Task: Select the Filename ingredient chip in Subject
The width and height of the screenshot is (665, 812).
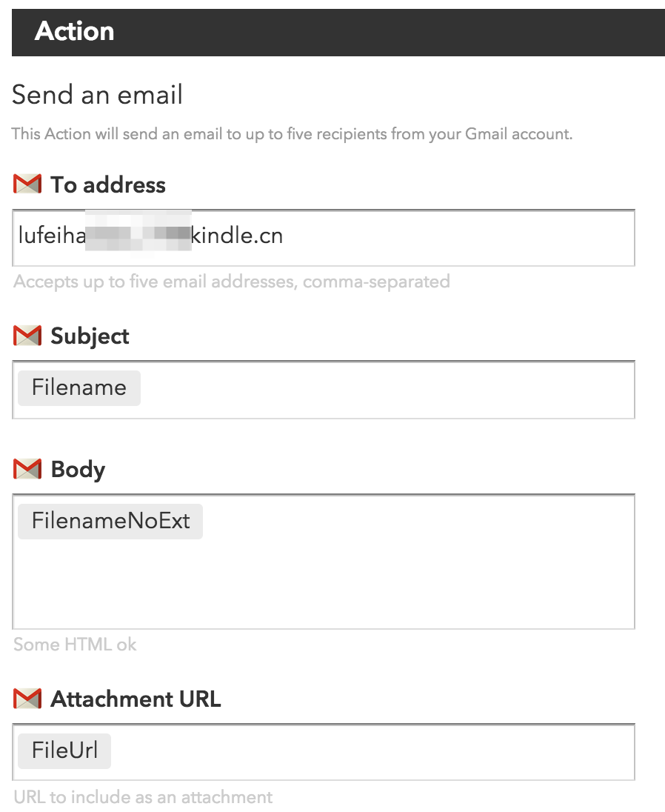Action: point(78,387)
